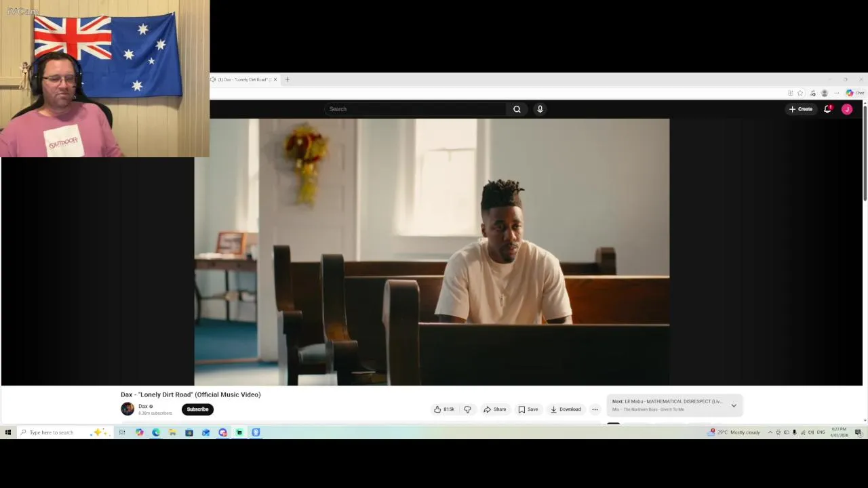Open the Copilot Chat button in Edge

coord(854,93)
